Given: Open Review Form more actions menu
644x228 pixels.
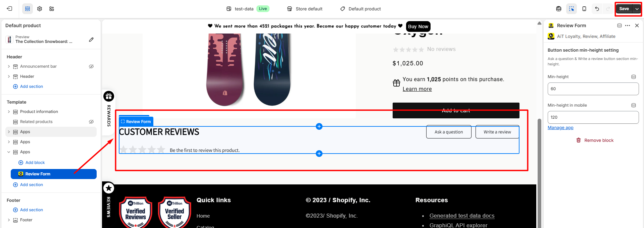Looking at the screenshot, I should [x=628, y=25].
